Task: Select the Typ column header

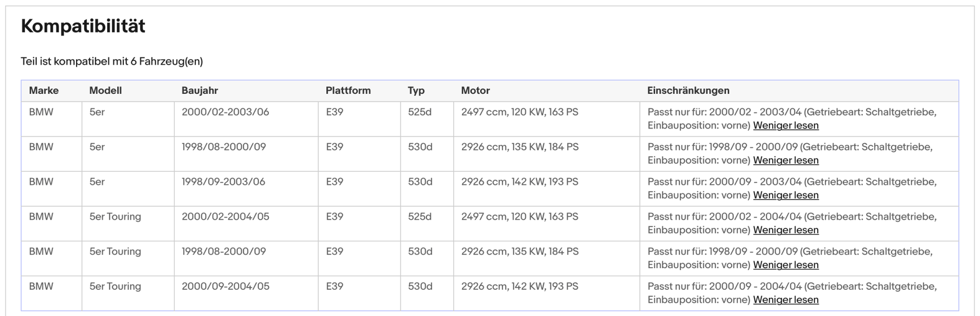Action: (x=416, y=91)
